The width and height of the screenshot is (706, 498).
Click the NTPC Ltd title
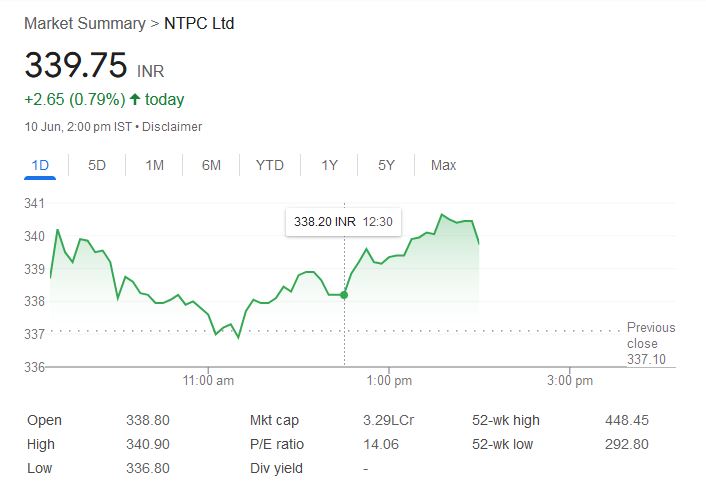199,22
